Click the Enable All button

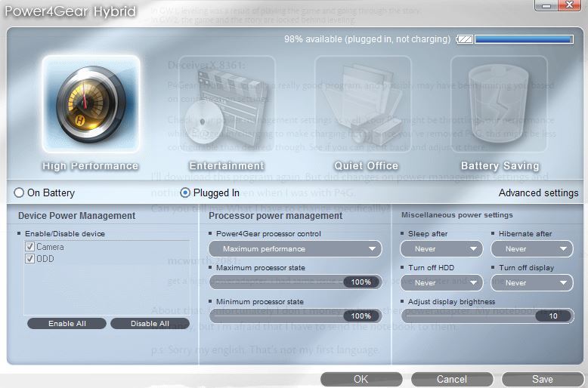67,324
